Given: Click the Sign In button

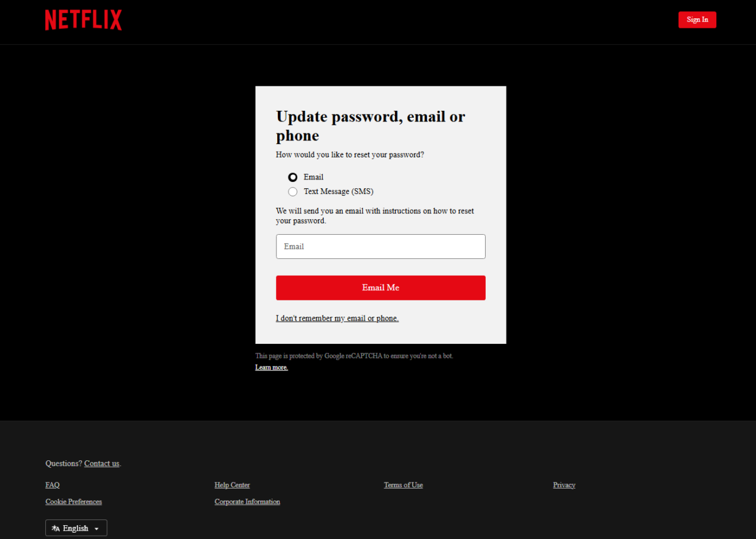Looking at the screenshot, I should (x=697, y=20).
